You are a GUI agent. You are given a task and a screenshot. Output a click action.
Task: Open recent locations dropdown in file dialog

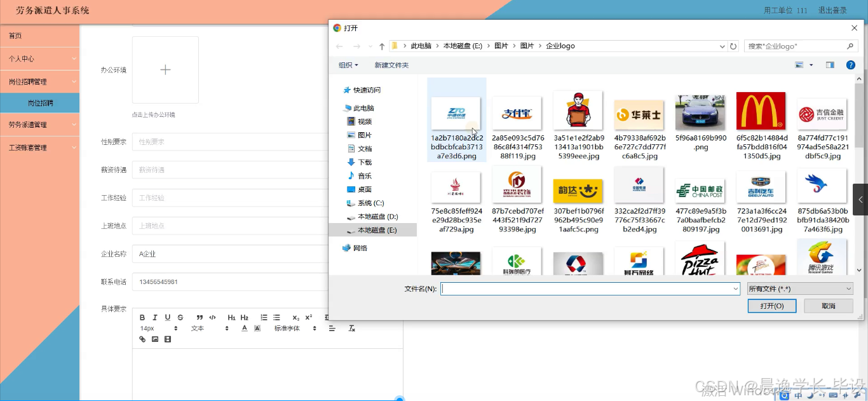370,46
